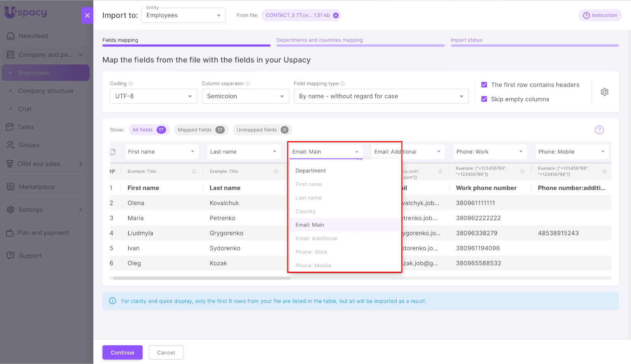
Task: Click the purple help question mark icon
Action: click(x=599, y=130)
